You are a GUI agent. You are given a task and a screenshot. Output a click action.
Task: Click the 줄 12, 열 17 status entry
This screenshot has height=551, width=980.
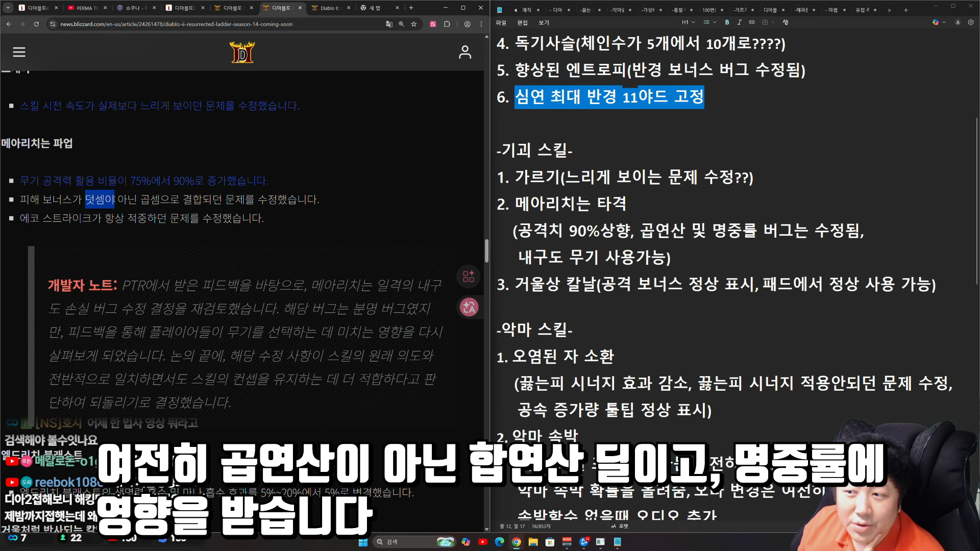(512, 526)
